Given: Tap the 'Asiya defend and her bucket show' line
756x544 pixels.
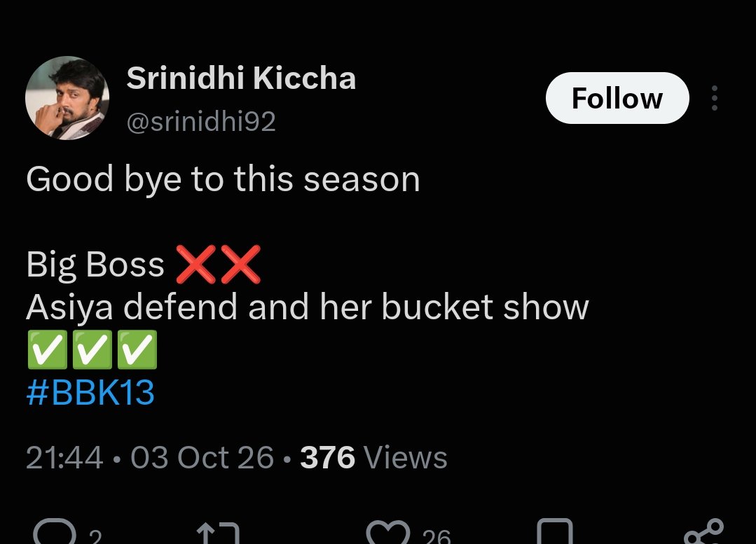Looking at the screenshot, I should click(x=308, y=307).
